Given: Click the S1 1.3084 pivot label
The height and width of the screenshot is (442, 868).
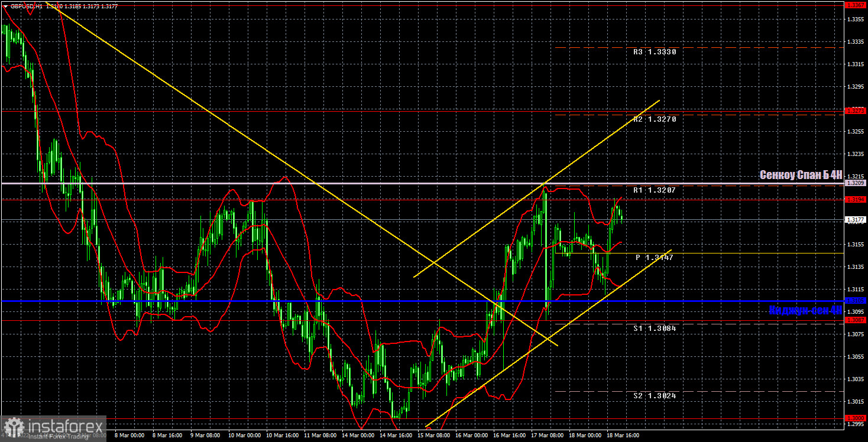Looking at the screenshot, I should [655, 328].
